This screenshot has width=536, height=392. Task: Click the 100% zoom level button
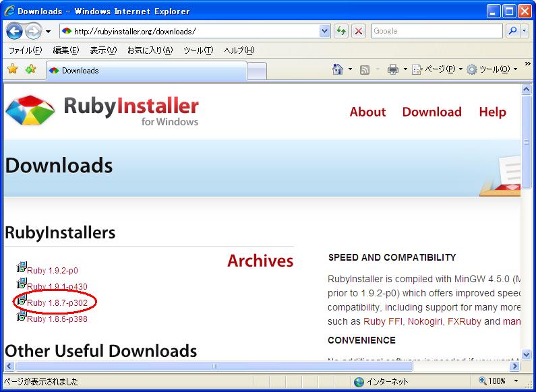[493, 381]
